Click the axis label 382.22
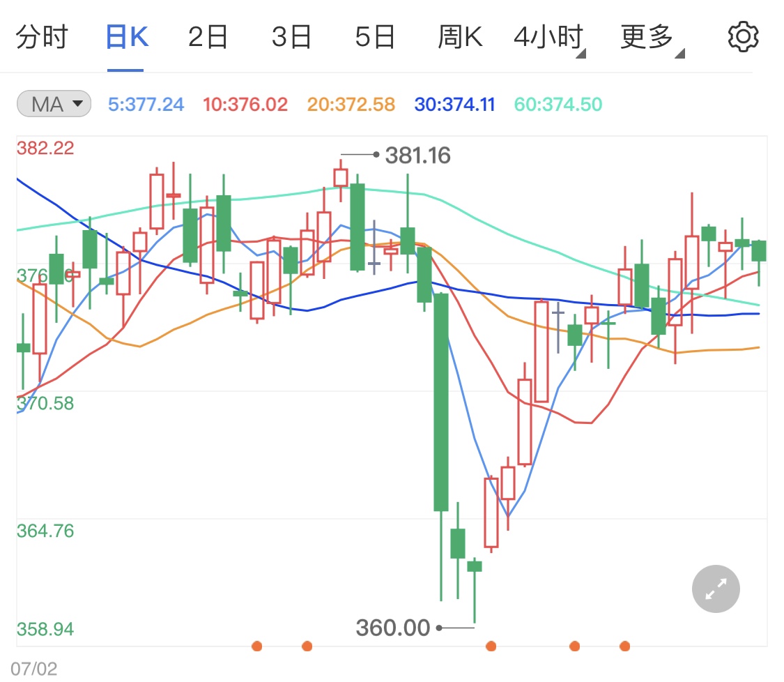This screenshot has width=784, height=682. (x=45, y=148)
